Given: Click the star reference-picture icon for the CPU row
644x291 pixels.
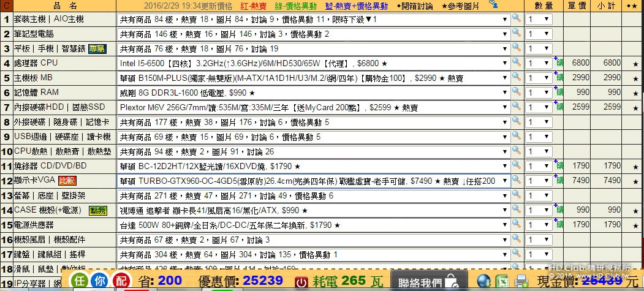Looking at the screenshot, I should pos(636,64).
